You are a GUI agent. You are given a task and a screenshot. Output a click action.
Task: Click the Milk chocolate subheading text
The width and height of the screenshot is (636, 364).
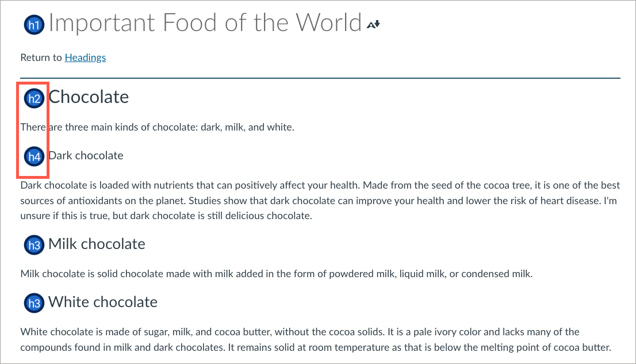point(97,244)
